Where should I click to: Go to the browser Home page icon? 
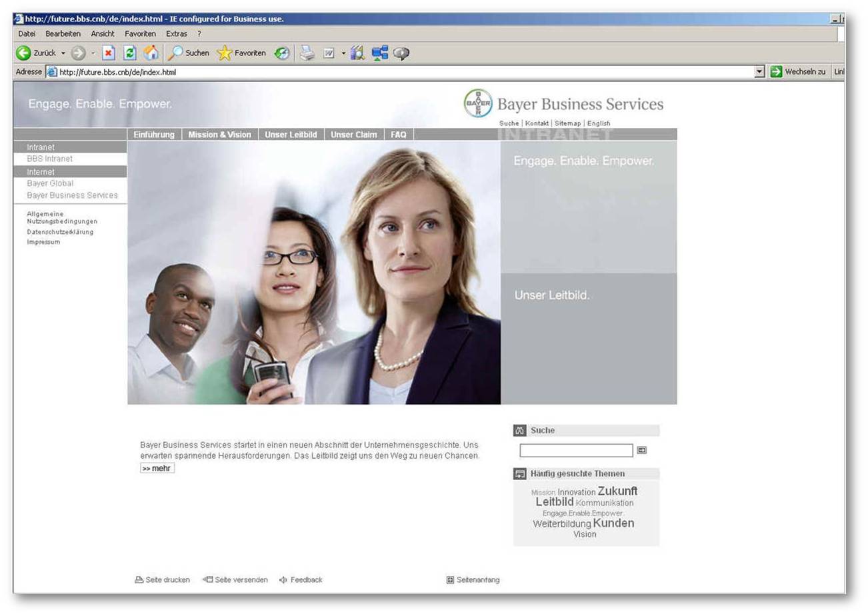pos(151,53)
